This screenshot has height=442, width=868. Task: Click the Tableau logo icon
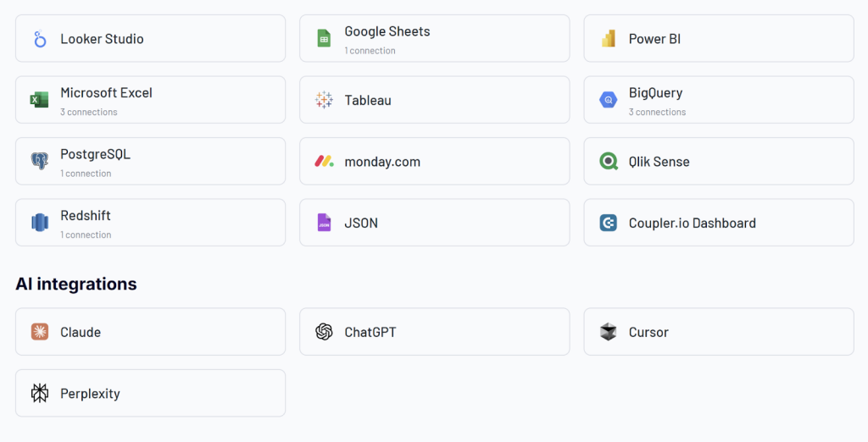[x=324, y=100]
